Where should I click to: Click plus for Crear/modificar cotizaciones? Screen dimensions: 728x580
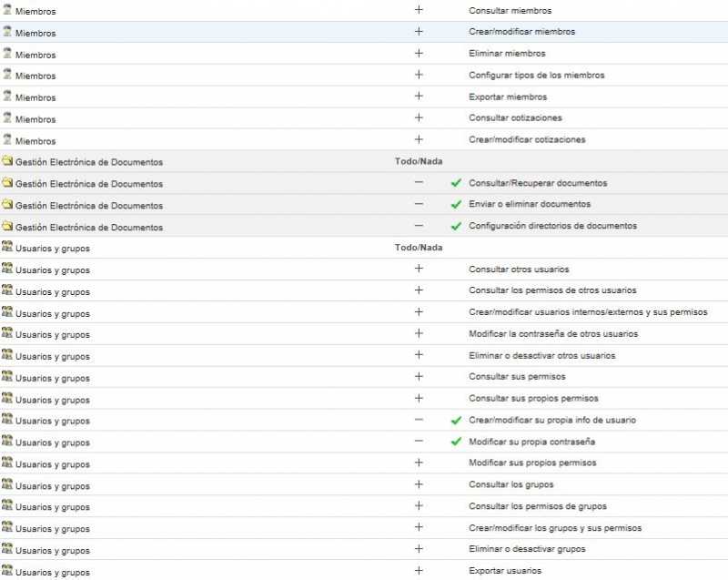click(x=419, y=139)
